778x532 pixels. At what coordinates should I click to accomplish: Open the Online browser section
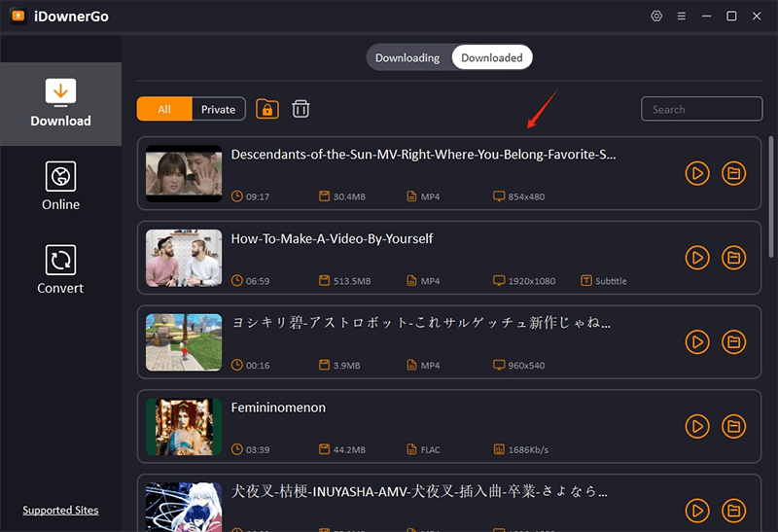coord(60,186)
